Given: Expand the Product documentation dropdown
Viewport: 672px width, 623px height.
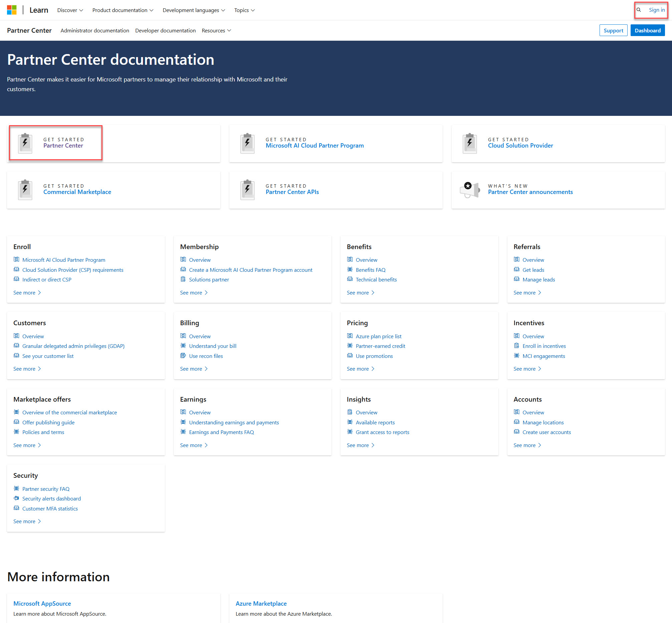Looking at the screenshot, I should point(123,10).
